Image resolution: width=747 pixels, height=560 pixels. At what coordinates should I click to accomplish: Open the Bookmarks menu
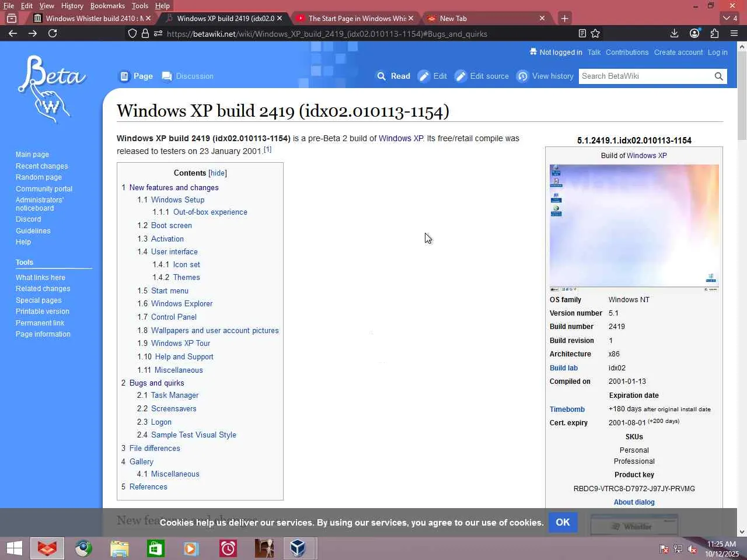coord(107,6)
